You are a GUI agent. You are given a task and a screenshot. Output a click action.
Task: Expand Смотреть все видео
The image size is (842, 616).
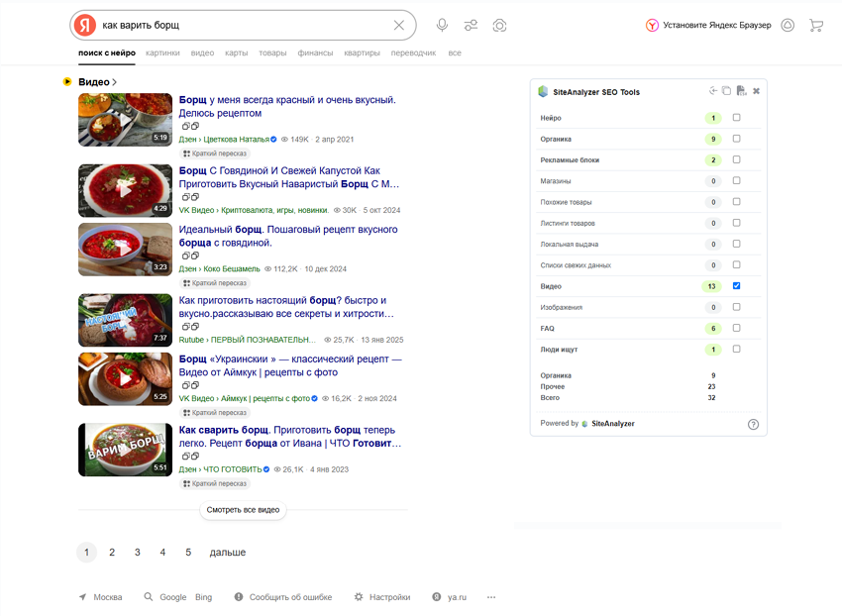pos(244,510)
